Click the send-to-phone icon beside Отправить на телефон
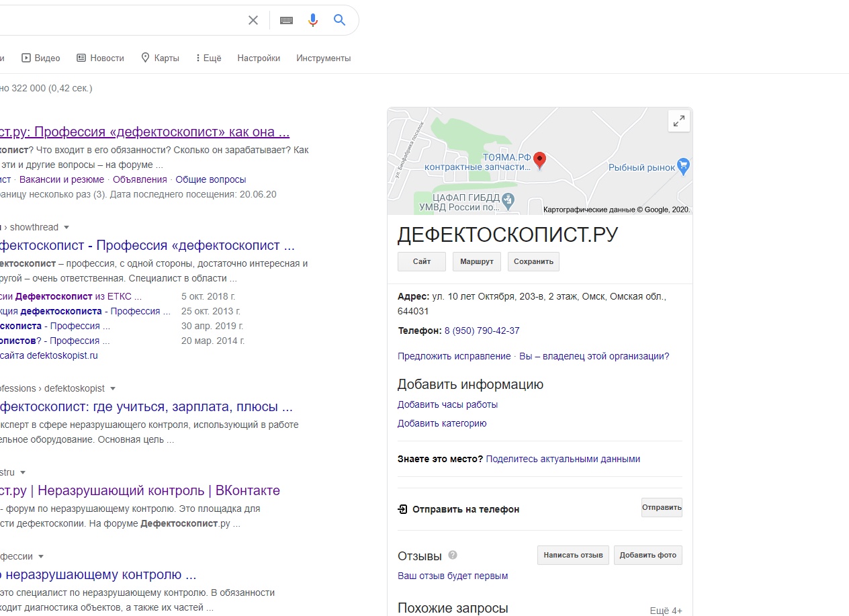This screenshot has width=849, height=616. (x=402, y=509)
